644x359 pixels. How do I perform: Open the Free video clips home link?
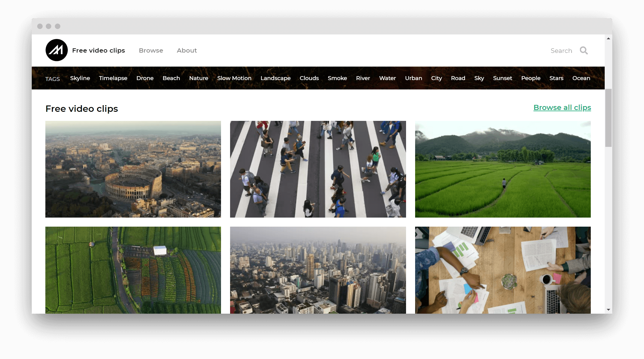(99, 50)
